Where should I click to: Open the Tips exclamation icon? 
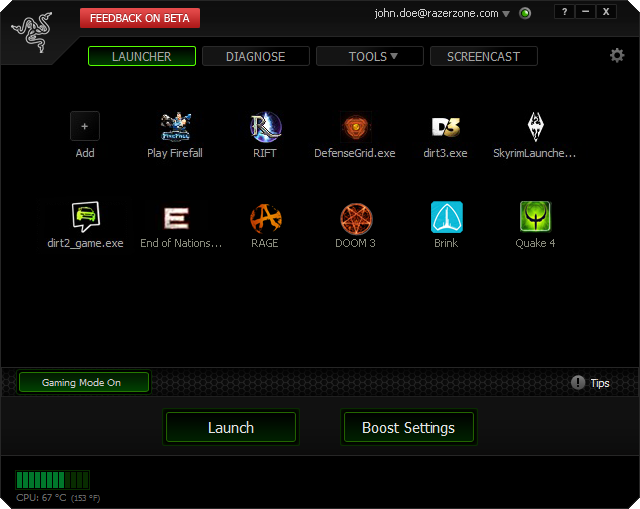click(578, 382)
